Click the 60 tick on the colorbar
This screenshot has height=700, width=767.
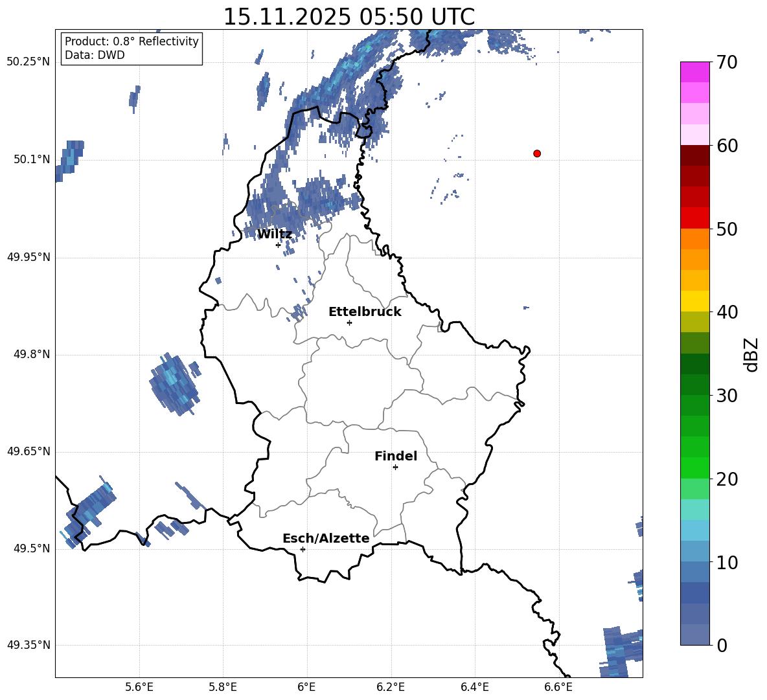point(727,146)
